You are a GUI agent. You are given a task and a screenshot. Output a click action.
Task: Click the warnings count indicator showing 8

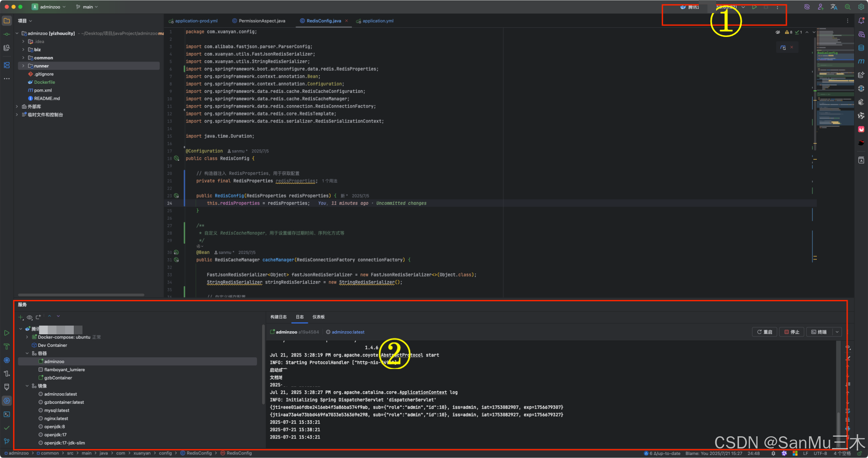pos(789,32)
